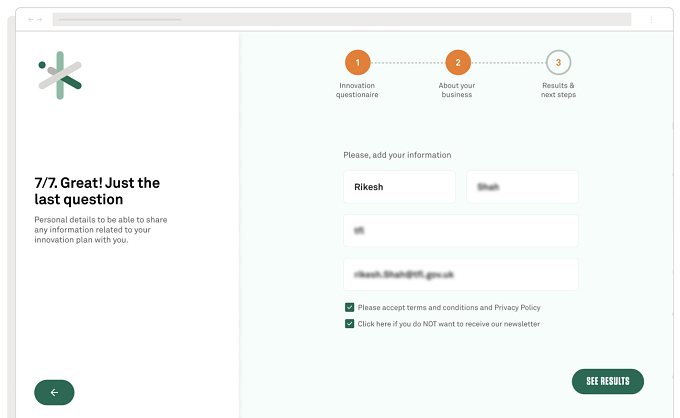Click the green back arrow button
Screen dimensions: 680x418
pyautogui.click(x=54, y=392)
